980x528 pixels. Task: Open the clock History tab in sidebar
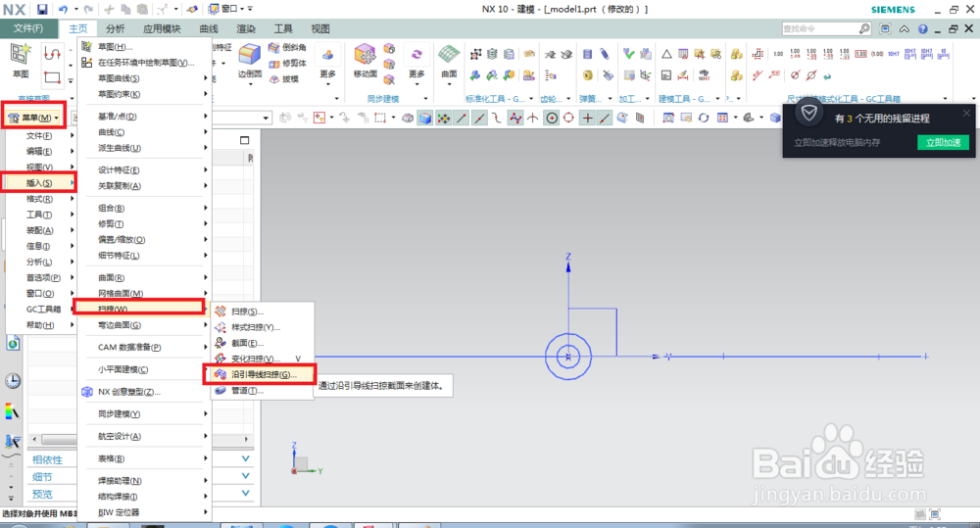[13, 380]
